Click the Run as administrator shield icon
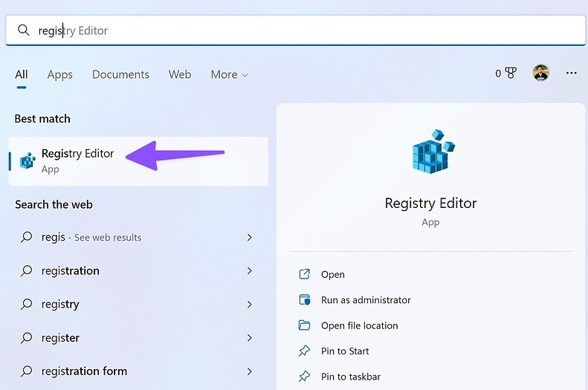Screen dimensions: 588x390 [305, 299]
